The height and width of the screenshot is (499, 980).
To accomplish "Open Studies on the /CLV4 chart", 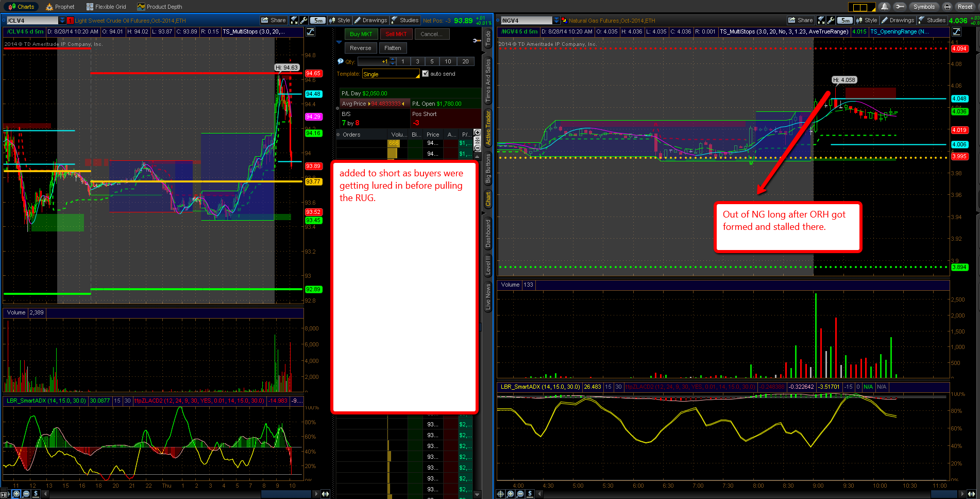I will (405, 20).
